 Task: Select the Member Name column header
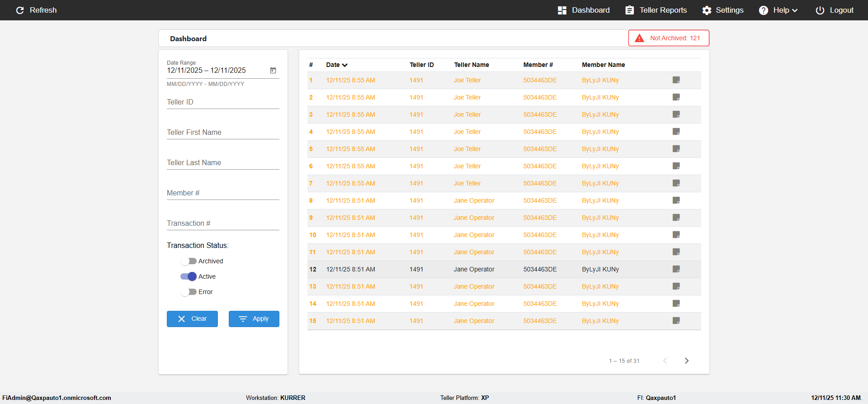click(604, 65)
